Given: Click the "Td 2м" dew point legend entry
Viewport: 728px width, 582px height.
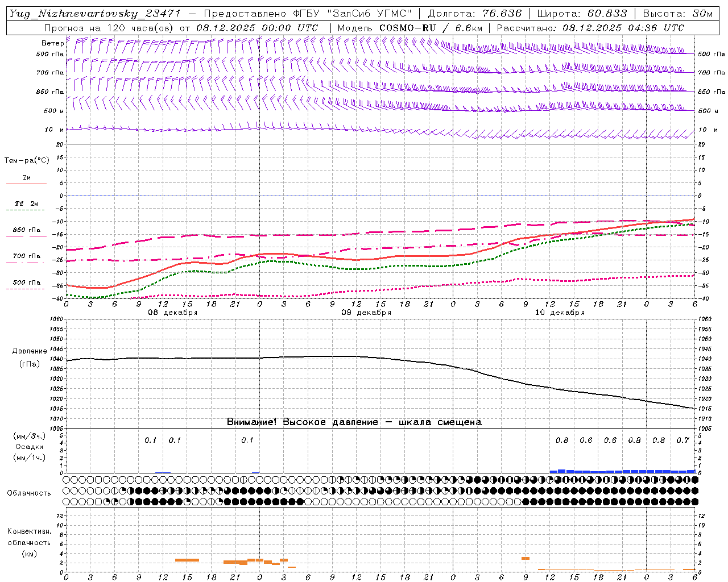Looking at the screenshot, I should pos(26,203).
